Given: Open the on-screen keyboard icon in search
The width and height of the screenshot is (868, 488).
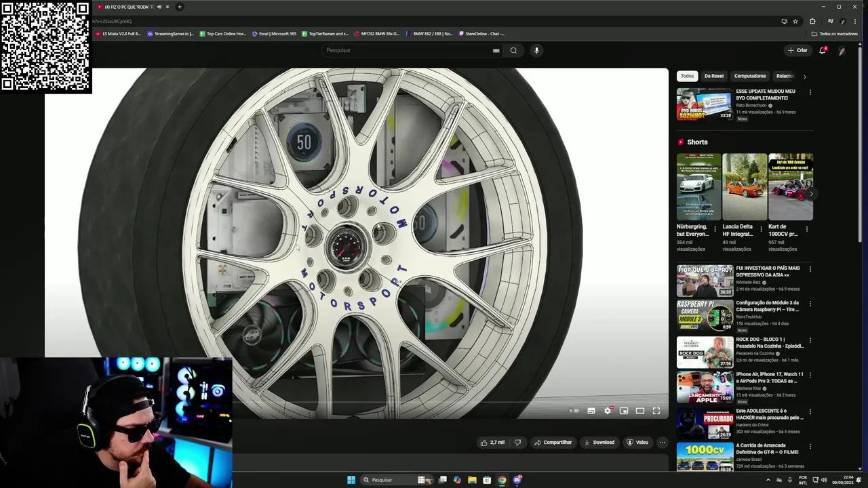Looking at the screenshot, I should tap(496, 50).
